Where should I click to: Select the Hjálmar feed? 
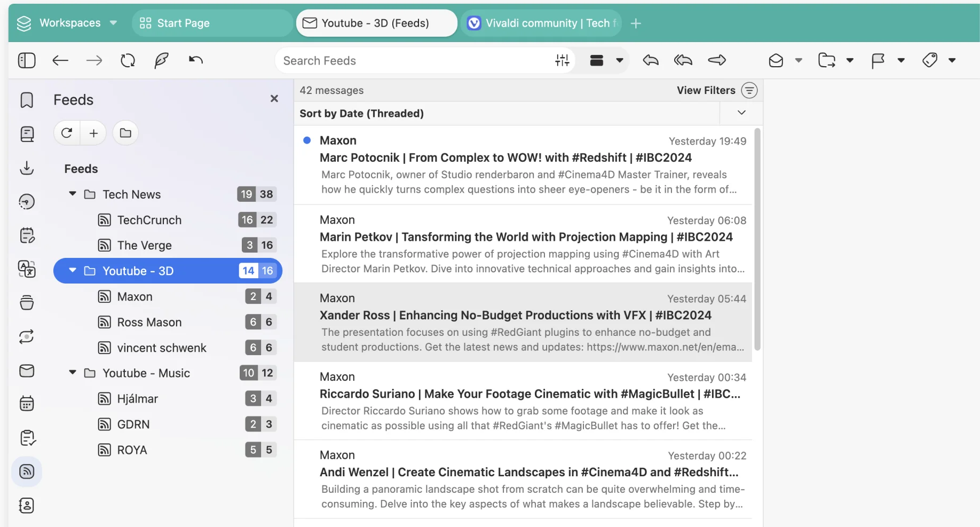click(x=167, y=398)
